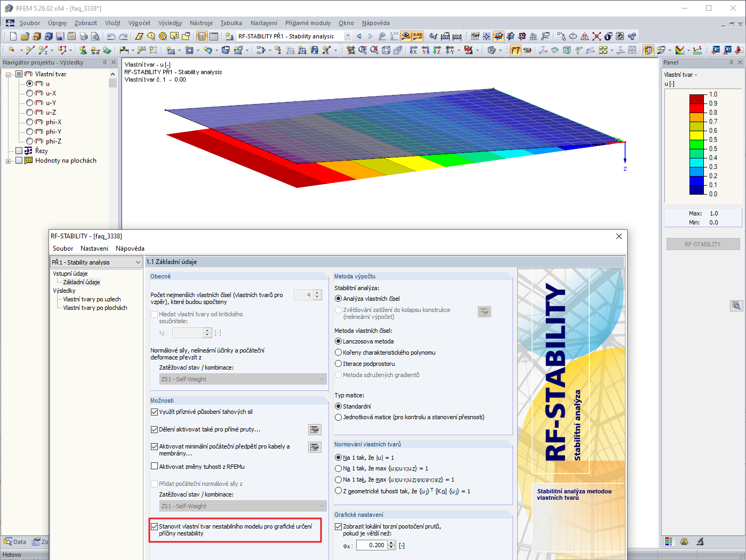Select Iterace podprostoru method
The width and height of the screenshot is (746, 560).
click(338, 364)
